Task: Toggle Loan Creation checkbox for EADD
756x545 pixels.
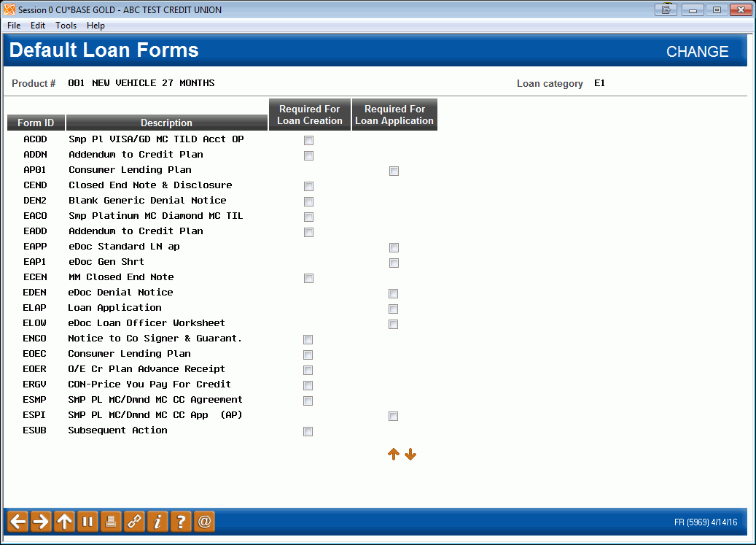Action: (x=308, y=233)
